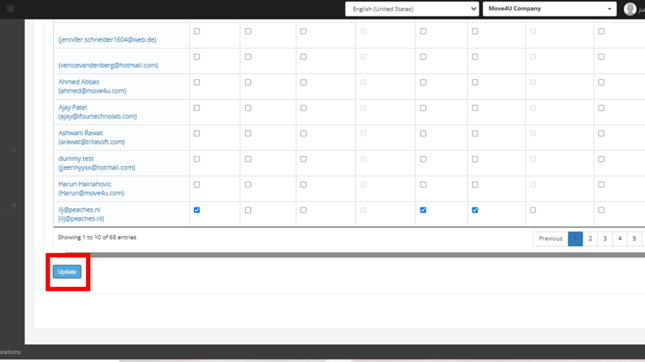Check first checkbox for Ahmed Abbas
Screen dimensions: 645x362
coord(197,82)
